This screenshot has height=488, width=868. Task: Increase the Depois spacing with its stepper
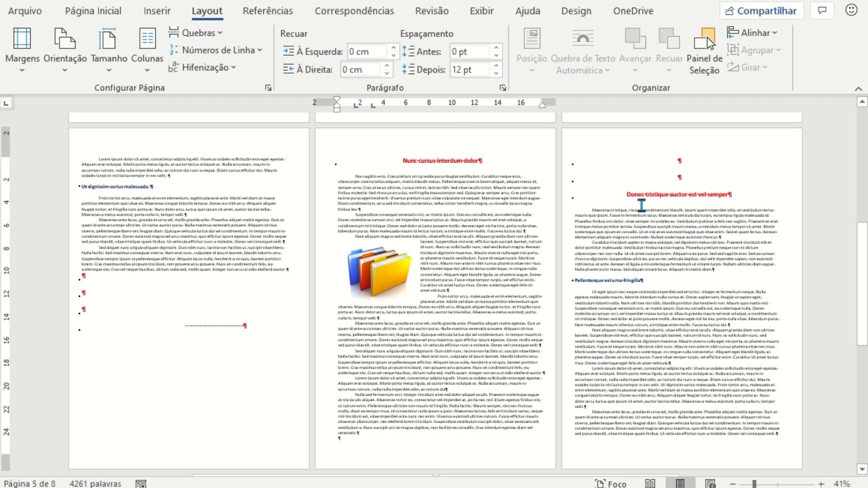tap(496, 66)
